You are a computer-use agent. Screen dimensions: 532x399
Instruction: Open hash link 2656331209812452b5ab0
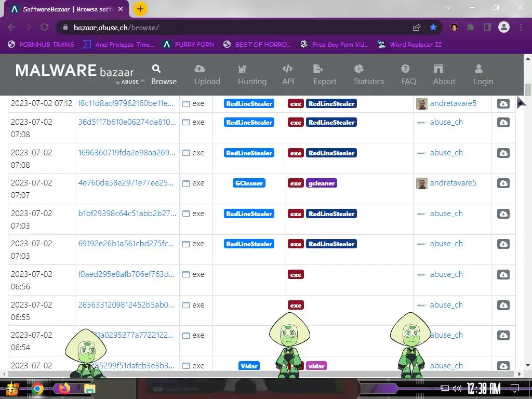[126, 304]
